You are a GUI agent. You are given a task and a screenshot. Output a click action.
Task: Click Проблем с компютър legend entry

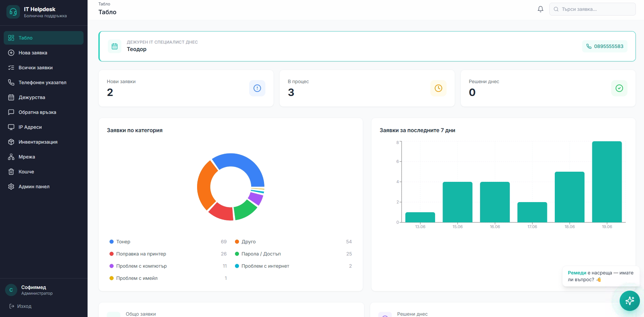[x=168, y=266]
